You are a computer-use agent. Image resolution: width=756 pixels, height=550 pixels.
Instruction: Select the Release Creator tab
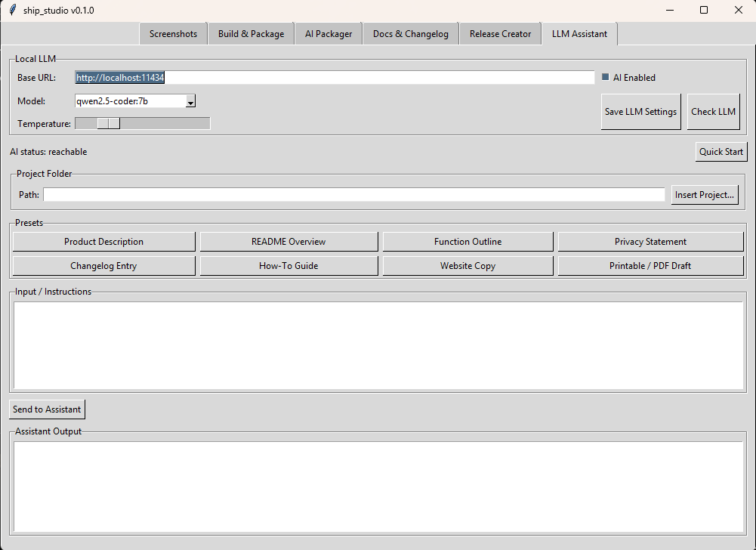(500, 34)
